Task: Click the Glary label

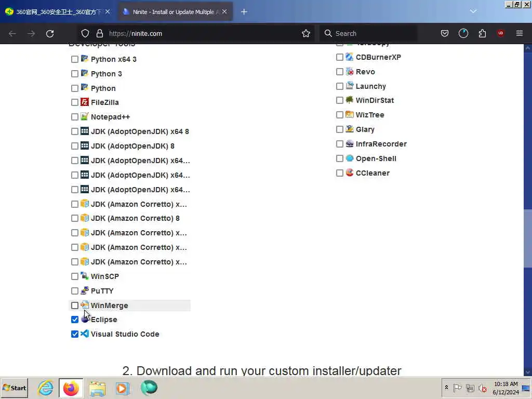Action: [365, 129]
